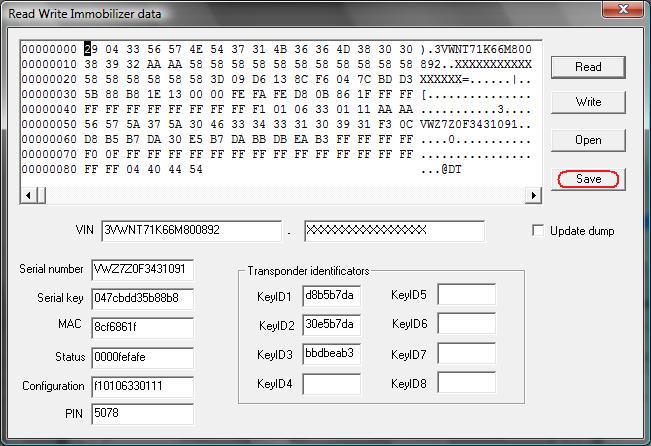Focus the empty KeyID5 field
Viewport: 651px width, 446px height.
pyautogui.click(x=467, y=294)
